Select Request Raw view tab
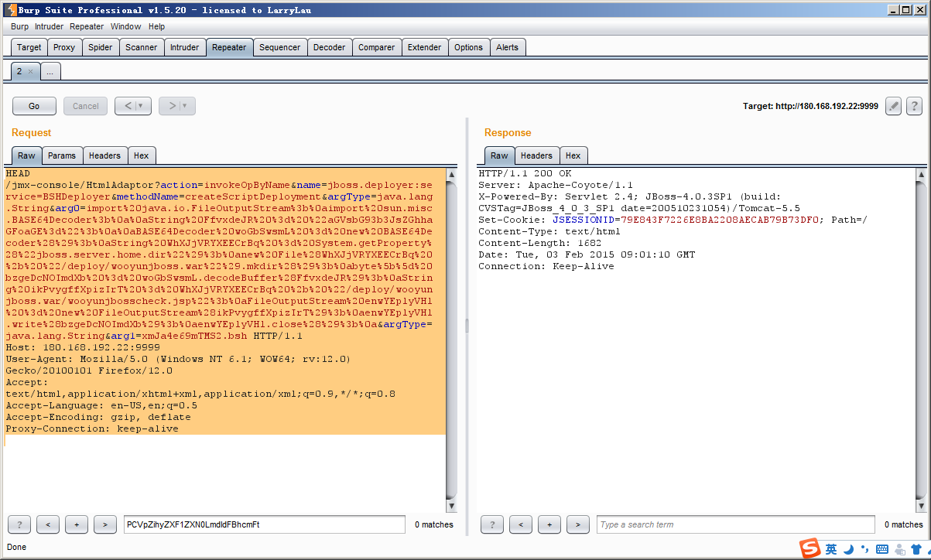Image resolution: width=931 pixels, height=560 pixels. 26,155
